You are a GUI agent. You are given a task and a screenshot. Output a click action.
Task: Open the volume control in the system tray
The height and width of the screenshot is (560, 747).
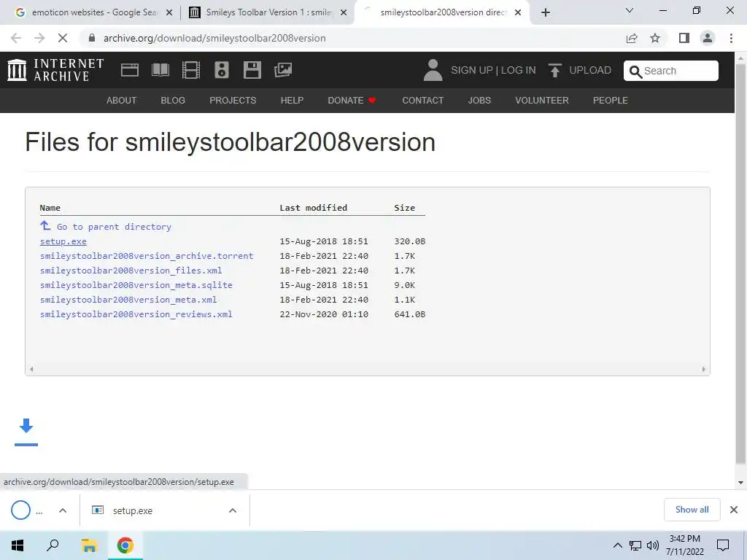tap(653, 545)
